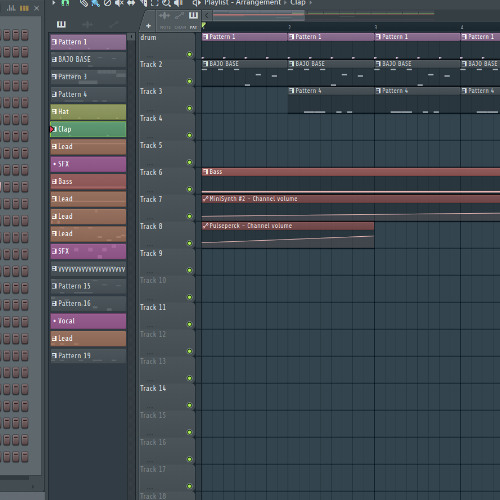Image resolution: width=500 pixels, height=500 pixels.
Task: Click the back arrow left of minimap
Action: 207,15
